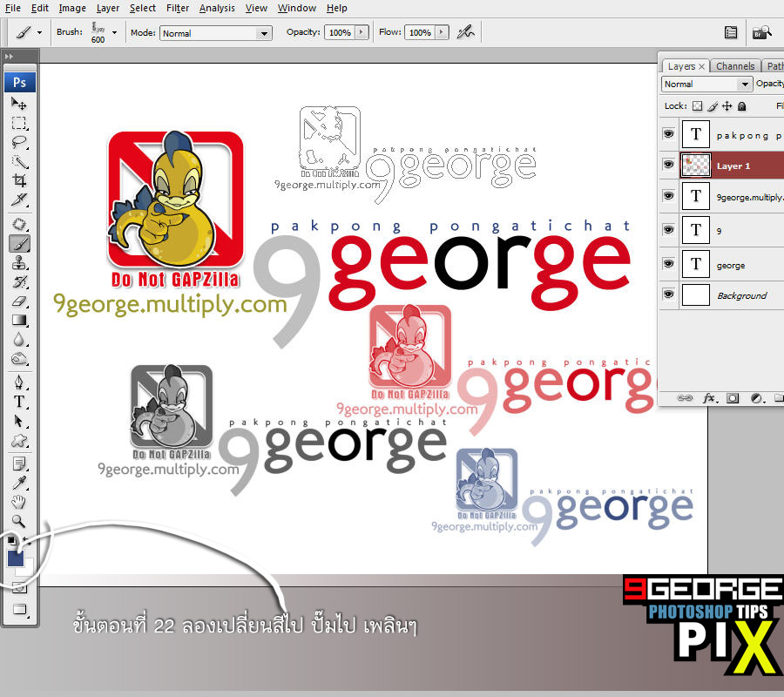Toggle Quick Mask mode
This screenshot has height=697, width=784.
(19, 588)
